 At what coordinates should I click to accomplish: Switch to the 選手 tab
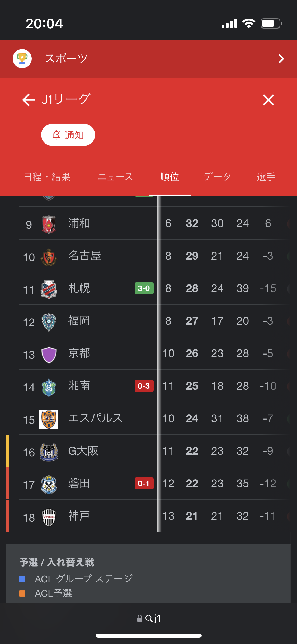[x=266, y=177]
